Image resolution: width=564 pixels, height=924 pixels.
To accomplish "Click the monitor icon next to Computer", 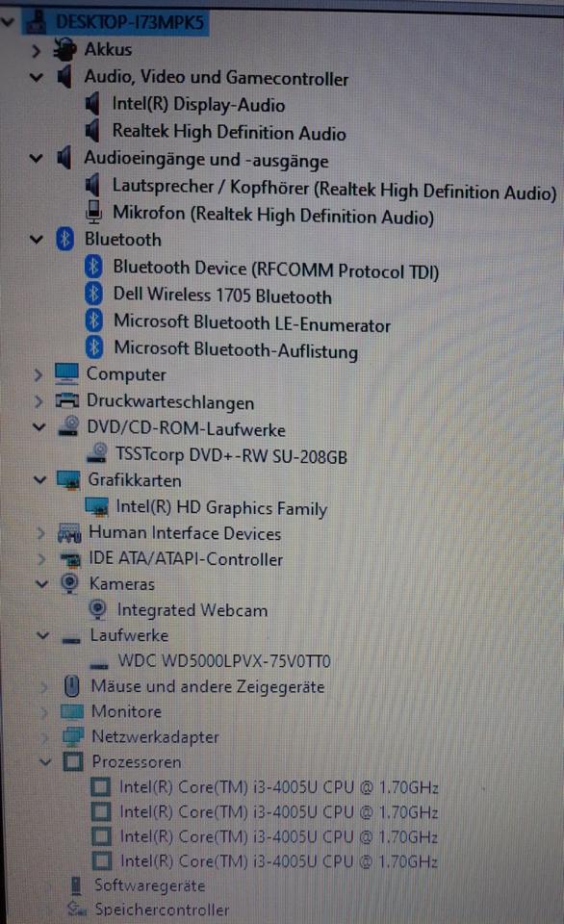I will pyautogui.click(x=66, y=373).
